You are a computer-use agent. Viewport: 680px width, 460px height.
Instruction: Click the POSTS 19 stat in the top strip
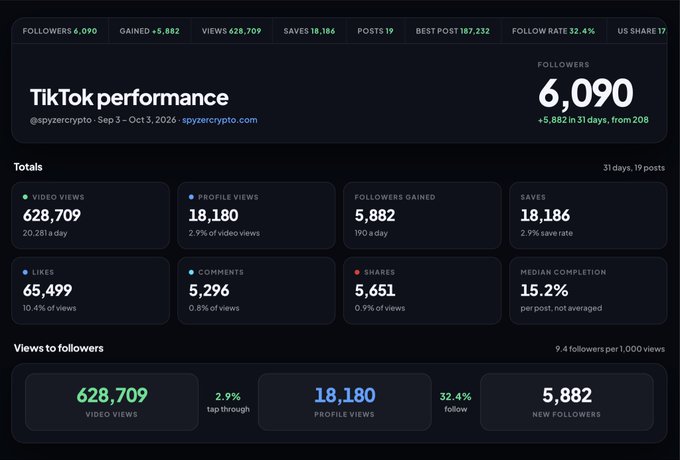tap(376, 31)
